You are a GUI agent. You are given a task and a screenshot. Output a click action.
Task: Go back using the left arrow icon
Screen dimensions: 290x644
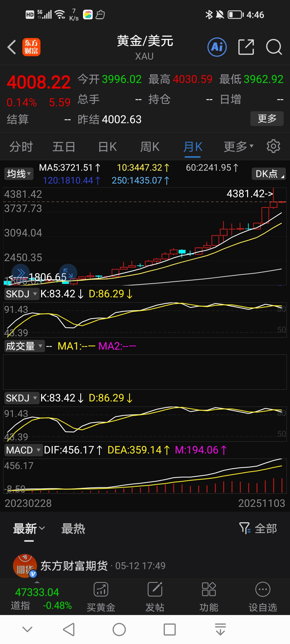pos(12,47)
